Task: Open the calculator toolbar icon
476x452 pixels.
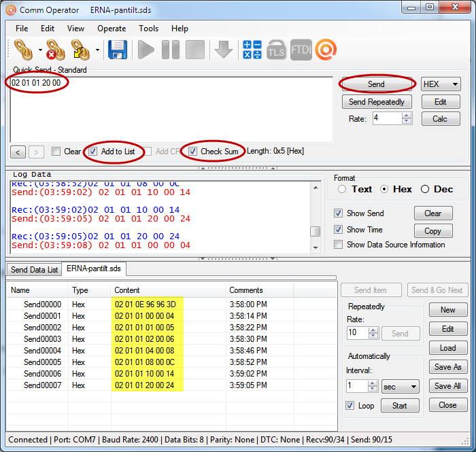Action: click(x=252, y=50)
